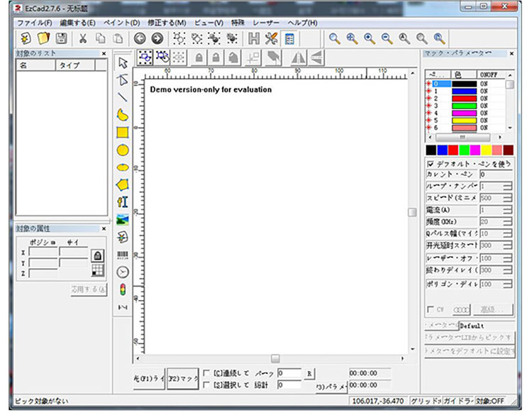Pick the green swatch in color palette

pyautogui.click(x=464, y=150)
